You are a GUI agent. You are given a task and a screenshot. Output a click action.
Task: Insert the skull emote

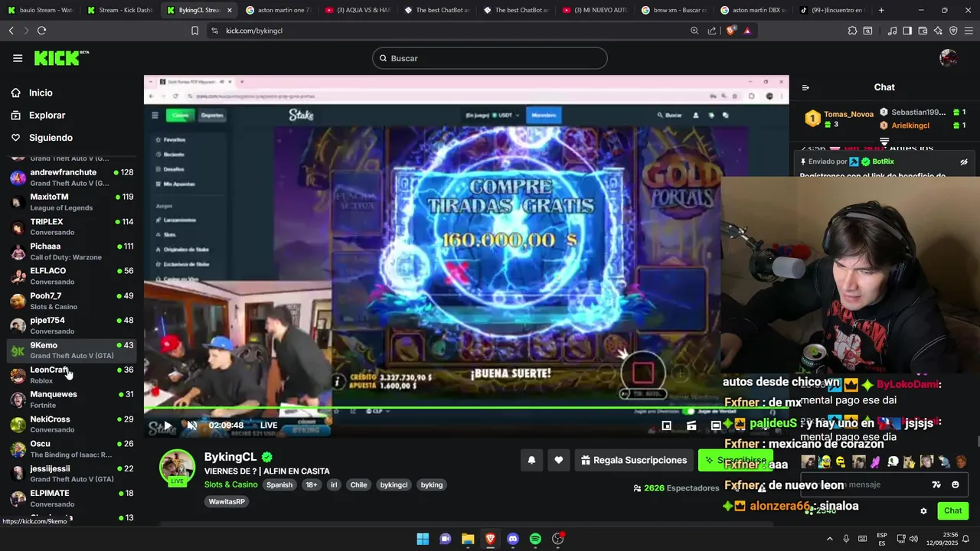(x=893, y=461)
